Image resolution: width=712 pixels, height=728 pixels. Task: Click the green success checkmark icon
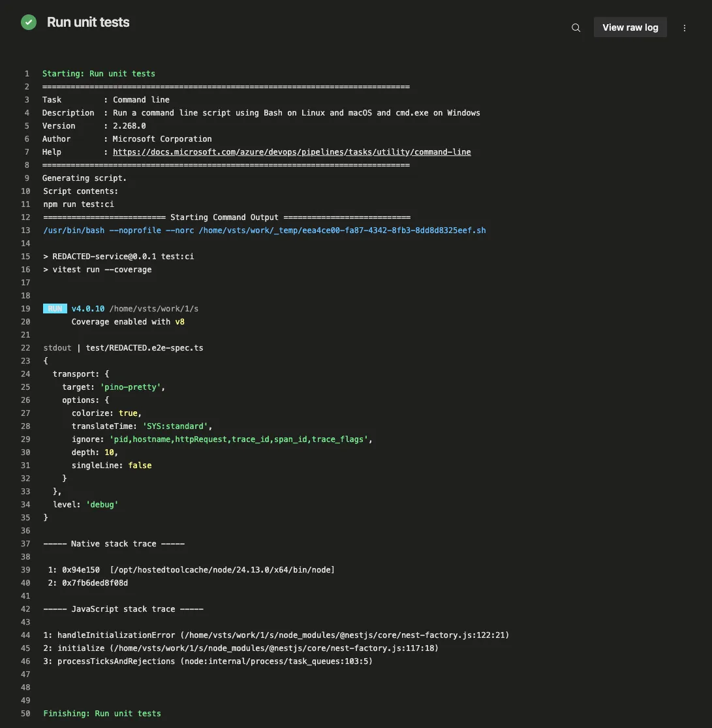click(x=28, y=22)
